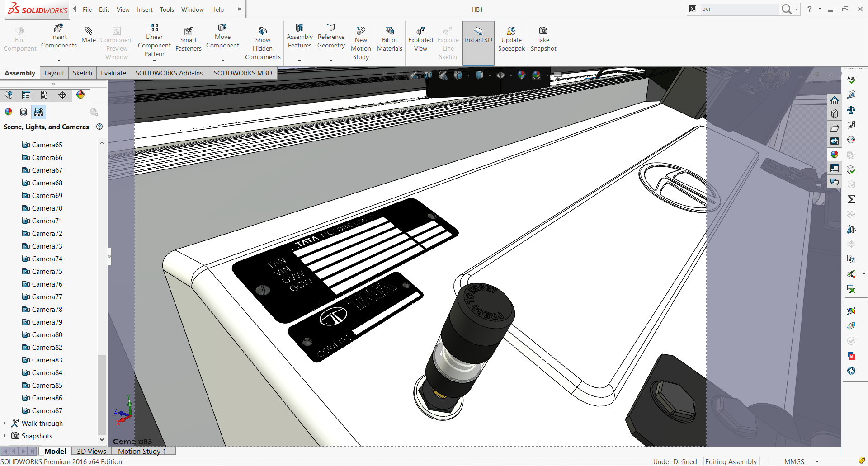Toggle Show Hidden Components
The image size is (868, 466).
263,43
